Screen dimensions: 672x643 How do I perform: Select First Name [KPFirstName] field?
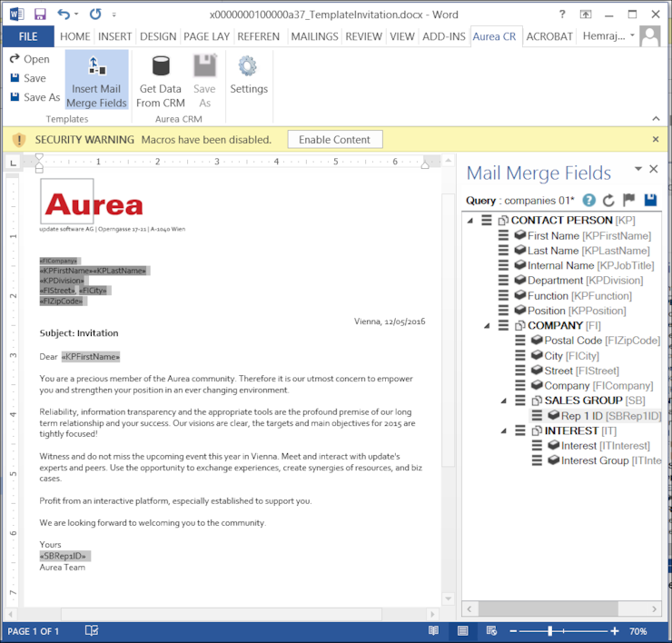coord(588,235)
